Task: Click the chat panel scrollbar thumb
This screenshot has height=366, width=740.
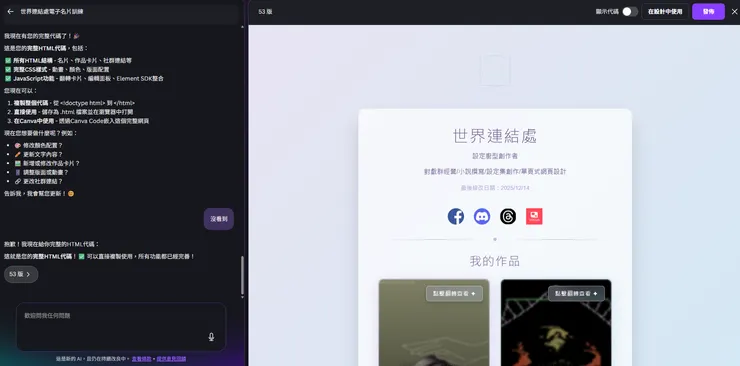Action: 242,275
